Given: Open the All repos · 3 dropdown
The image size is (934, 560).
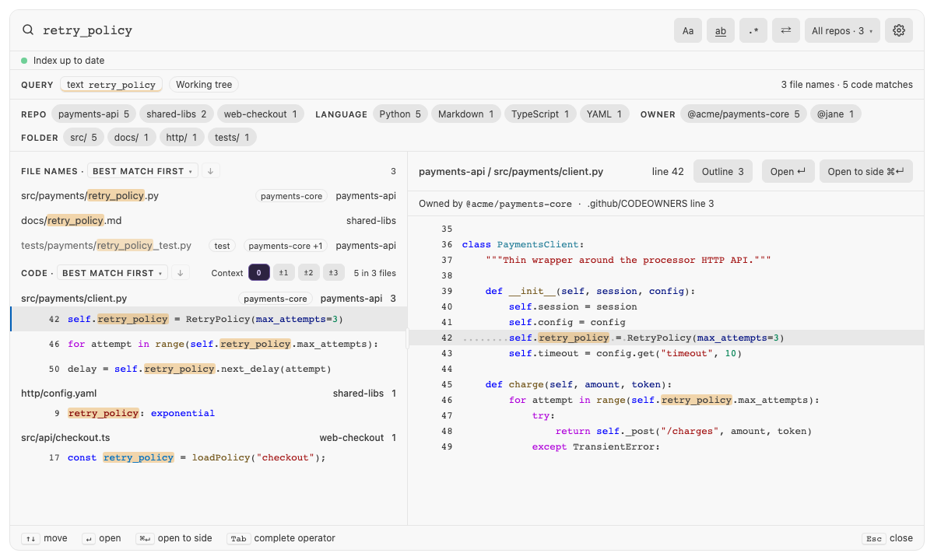Looking at the screenshot, I should [x=842, y=30].
